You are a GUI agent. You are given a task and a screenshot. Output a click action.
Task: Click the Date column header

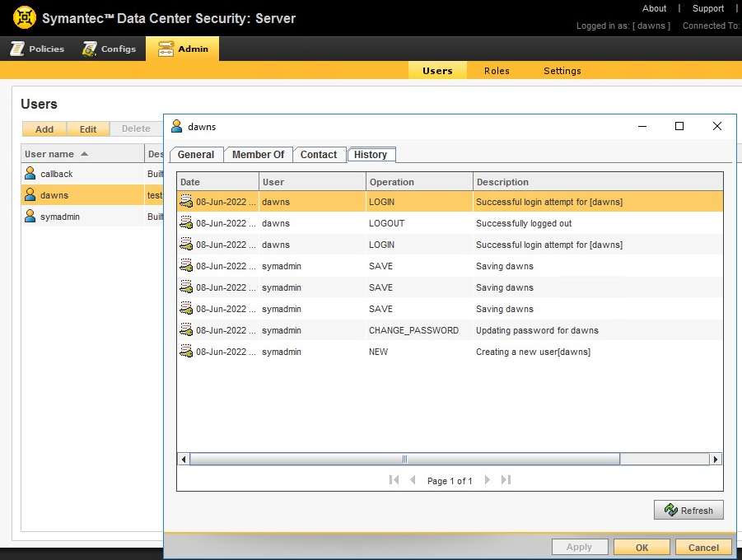coord(217,182)
